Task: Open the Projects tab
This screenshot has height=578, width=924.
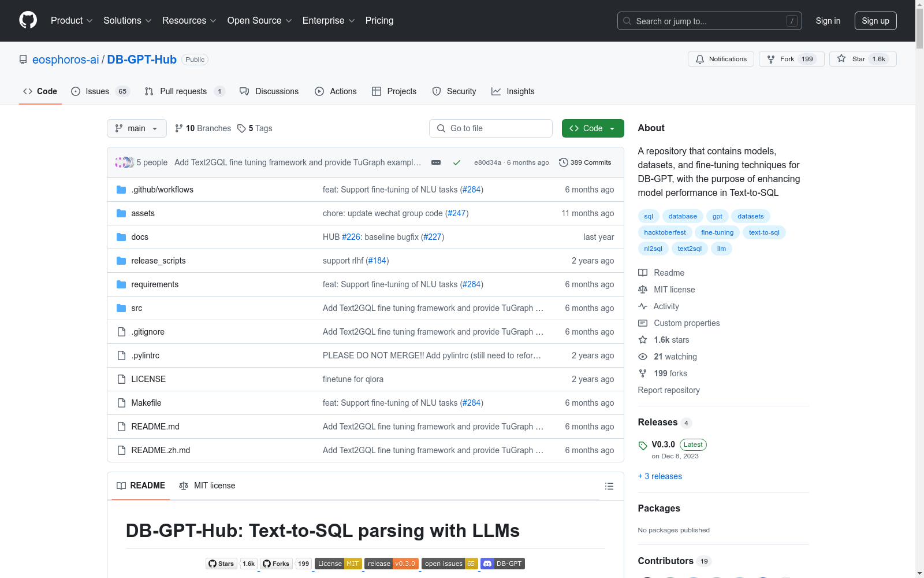Action: (x=394, y=91)
